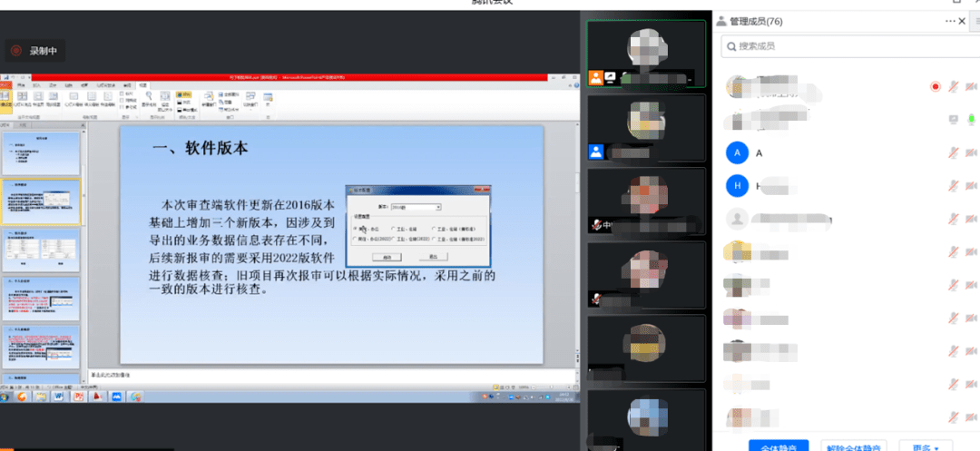Open Switch Windows dropdown in ribbon
The width and height of the screenshot is (980, 451).
(250, 102)
